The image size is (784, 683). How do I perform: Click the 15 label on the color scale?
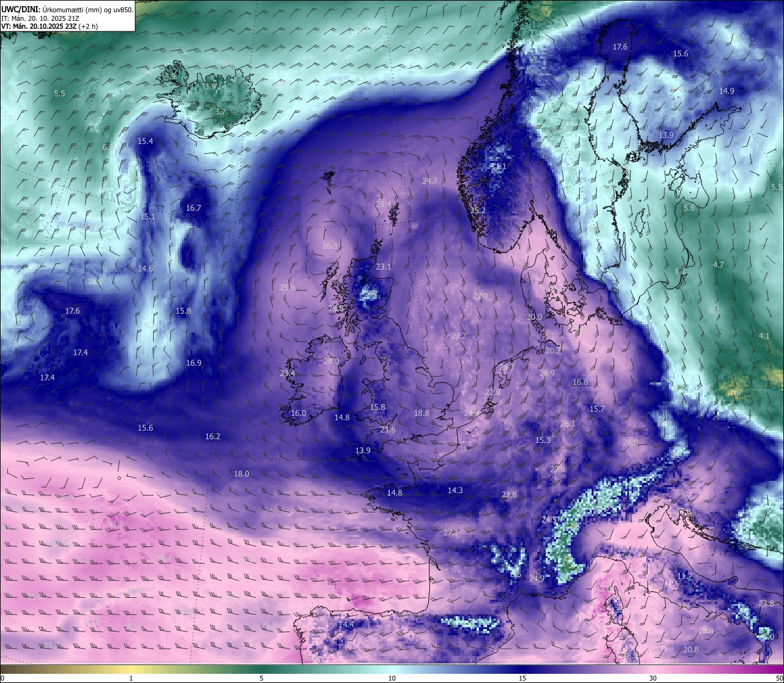pos(522,678)
